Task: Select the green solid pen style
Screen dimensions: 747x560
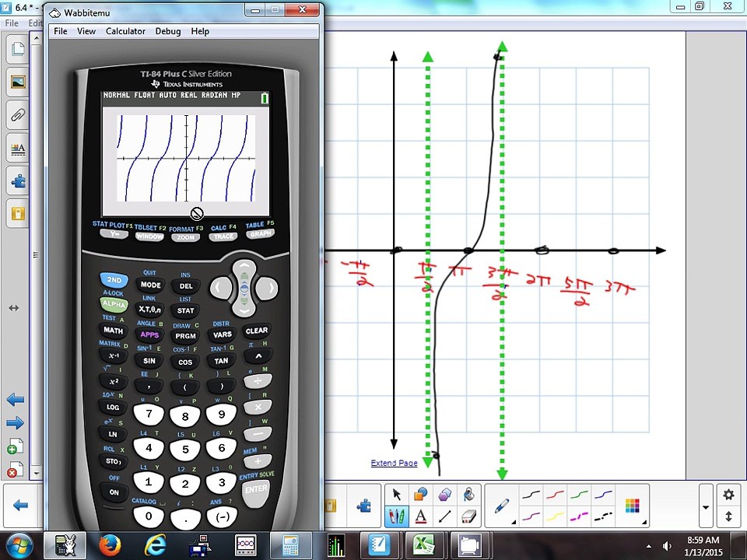Action: 579,495
